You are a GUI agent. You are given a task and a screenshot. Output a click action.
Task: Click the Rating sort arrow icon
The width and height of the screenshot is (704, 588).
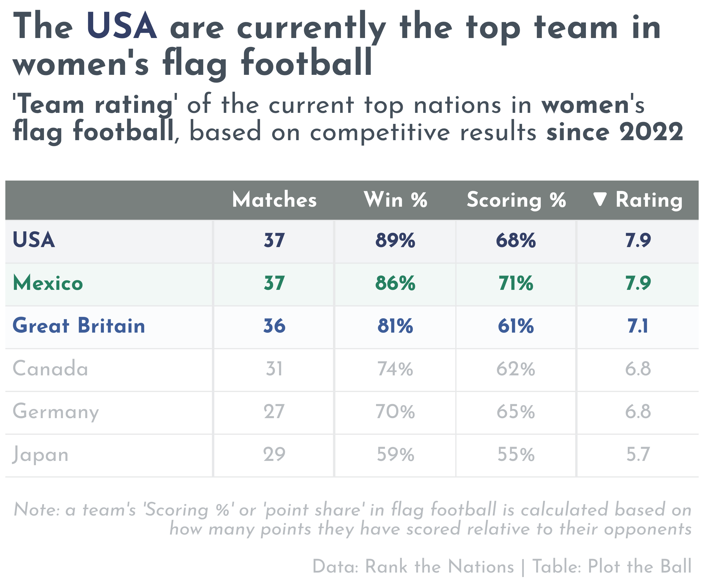pyautogui.click(x=600, y=200)
